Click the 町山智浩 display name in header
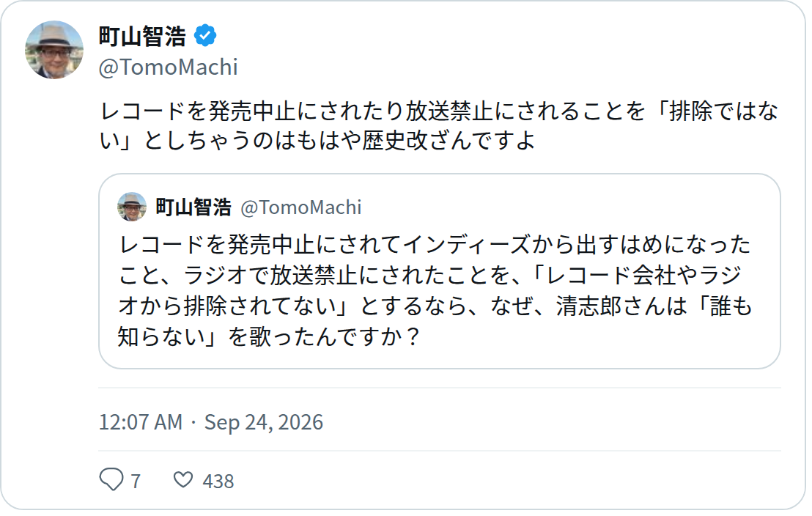The width and height of the screenshot is (812, 516). pos(142,36)
